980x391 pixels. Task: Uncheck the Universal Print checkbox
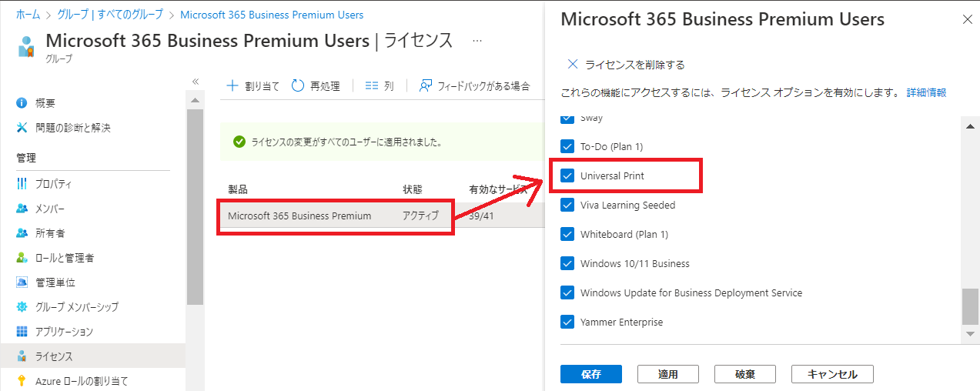pos(567,175)
